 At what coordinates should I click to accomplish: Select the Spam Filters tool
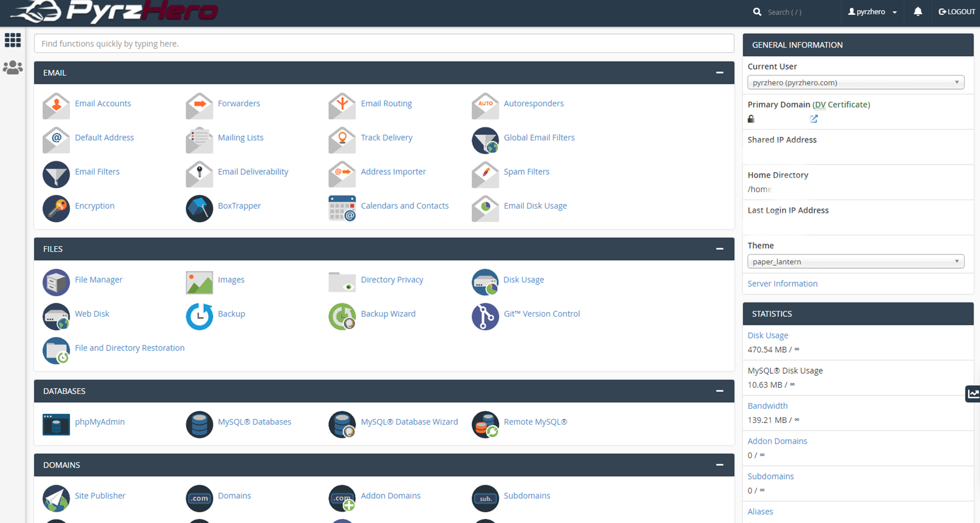(526, 171)
